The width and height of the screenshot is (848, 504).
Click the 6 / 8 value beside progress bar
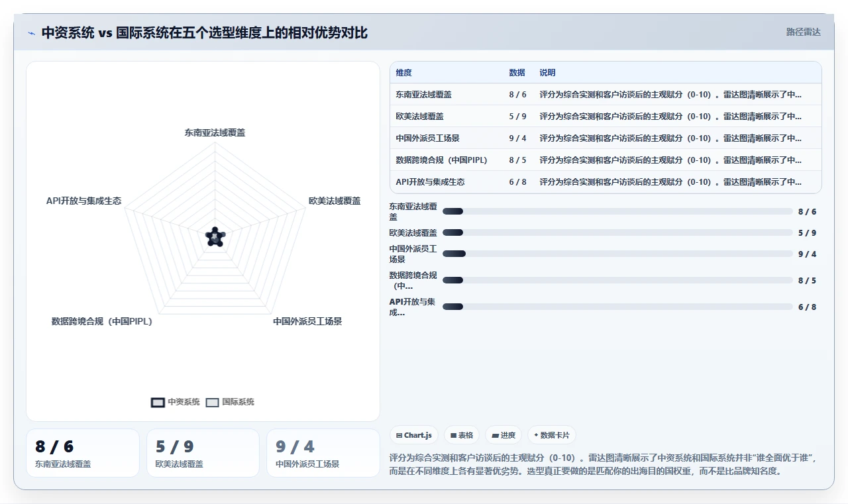(807, 307)
